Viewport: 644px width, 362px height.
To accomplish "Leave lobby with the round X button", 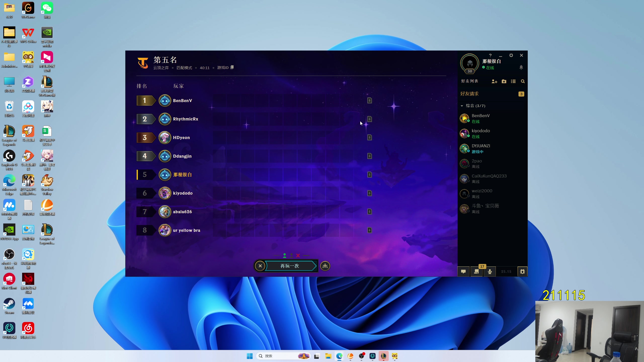I will click(x=260, y=266).
